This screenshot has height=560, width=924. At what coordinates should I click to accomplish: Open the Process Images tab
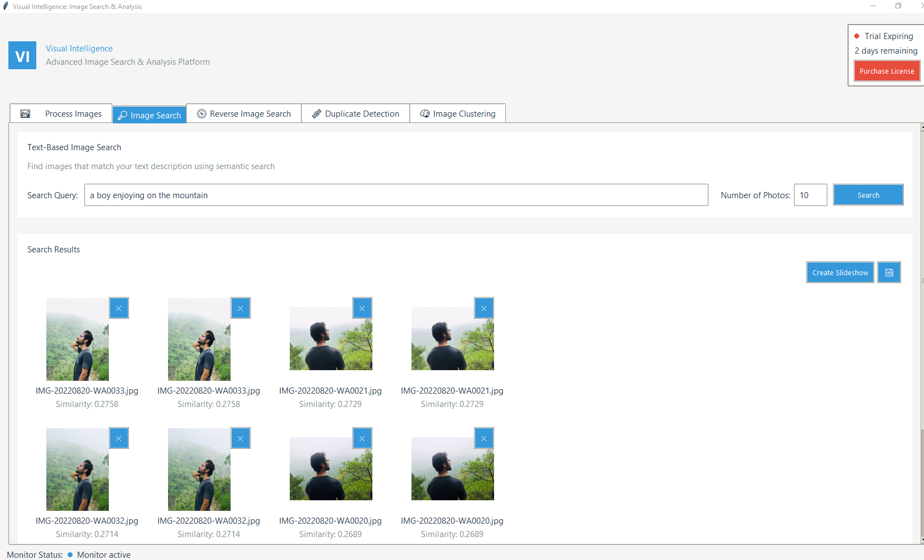point(61,113)
